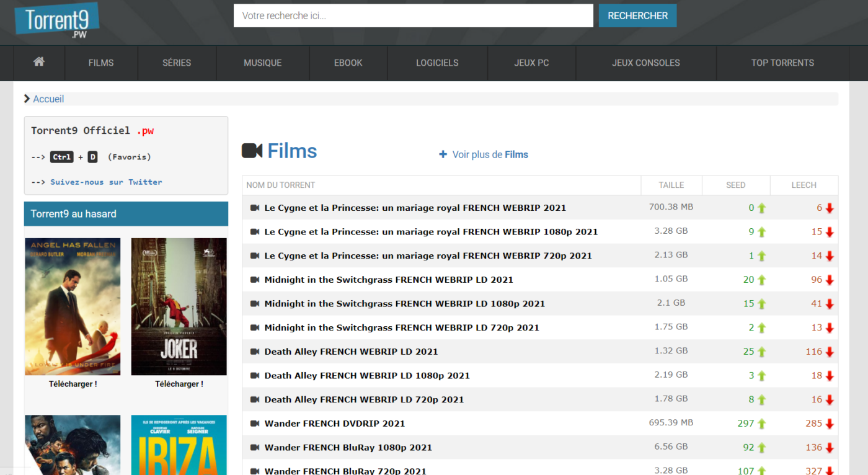Image resolution: width=868 pixels, height=475 pixels.
Task: Click the chevron icon before Accueil
Action: tap(27, 99)
